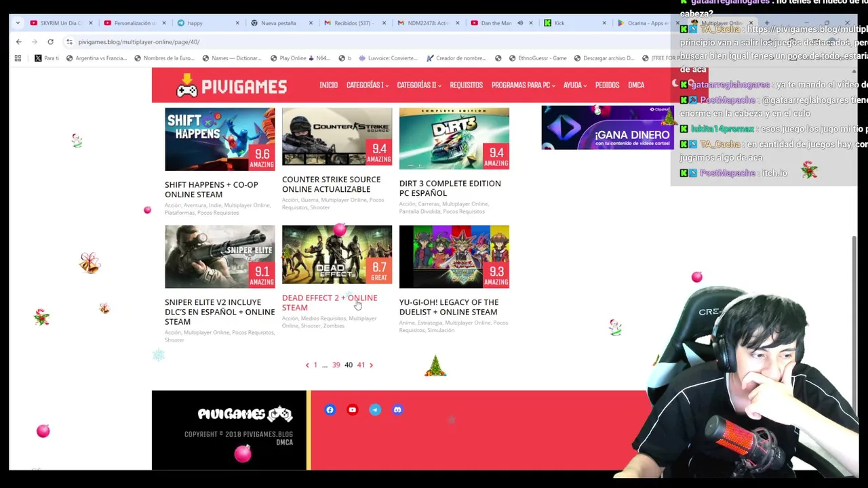This screenshot has height=488, width=868.
Task: Open the DMCA header menu item
Action: (x=636, y=85)
